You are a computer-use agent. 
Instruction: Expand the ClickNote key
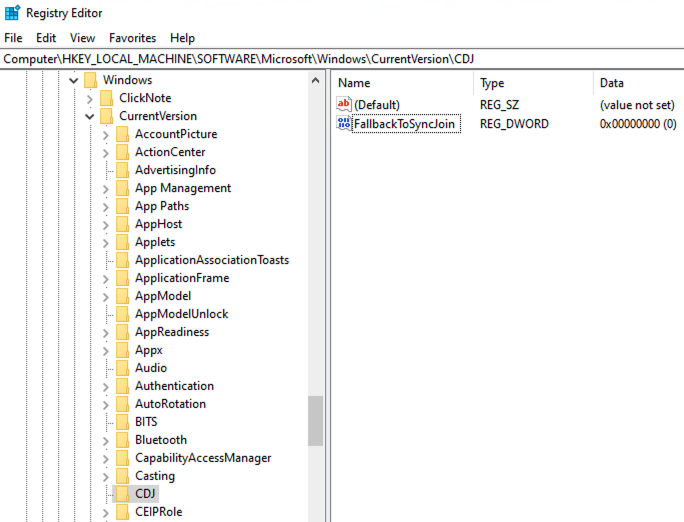click(x=90, y=99)
